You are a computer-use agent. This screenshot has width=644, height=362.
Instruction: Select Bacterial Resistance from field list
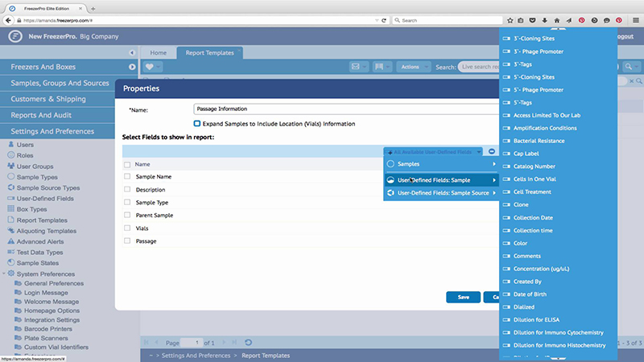pyautogui.click(x=539, y=141)
